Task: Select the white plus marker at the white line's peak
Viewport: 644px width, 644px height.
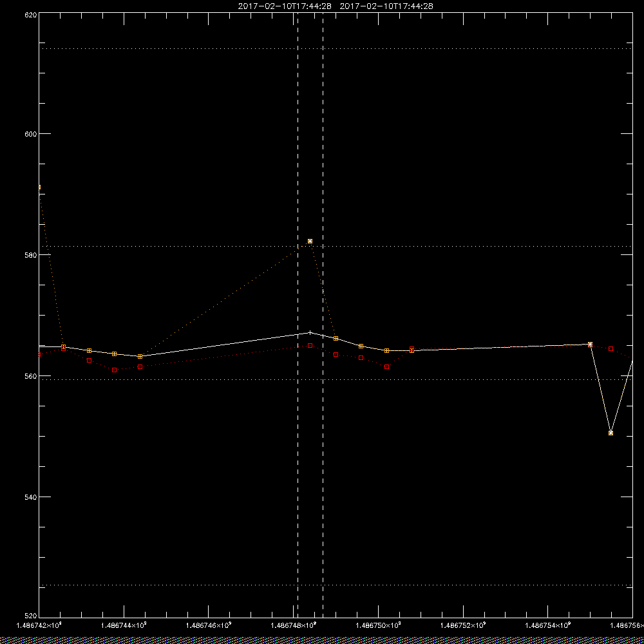Action: click(310, 332)
